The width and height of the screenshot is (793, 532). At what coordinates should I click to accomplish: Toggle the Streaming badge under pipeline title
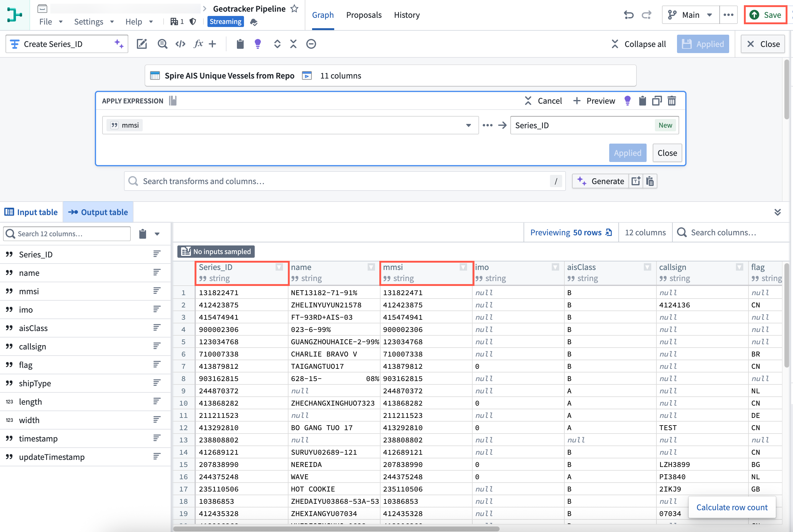click(x=225, y=21)
